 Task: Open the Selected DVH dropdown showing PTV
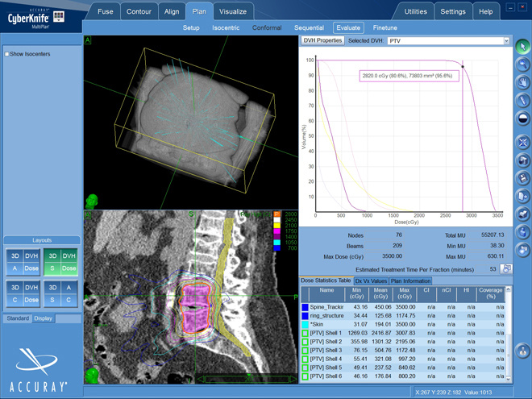click(x=448, y=41)
